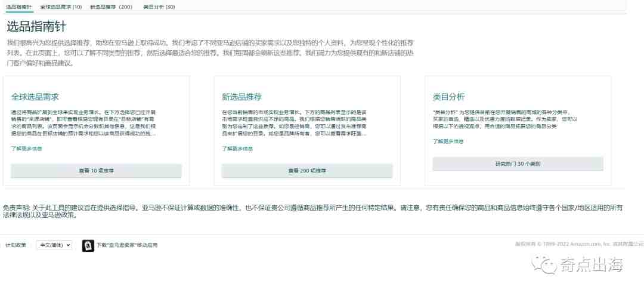Open the 中文(简体) language dropdown
The width and height of the screenshot is (644, 293).
[x=54, y=245]
